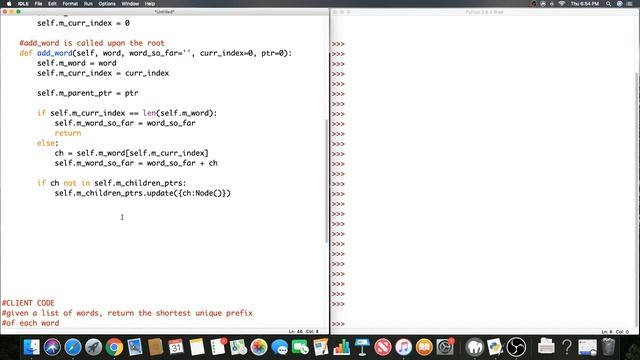Place cursor on 'def add_word' line
The height and width of the screenshot is (360, 640).
[156, 53]
